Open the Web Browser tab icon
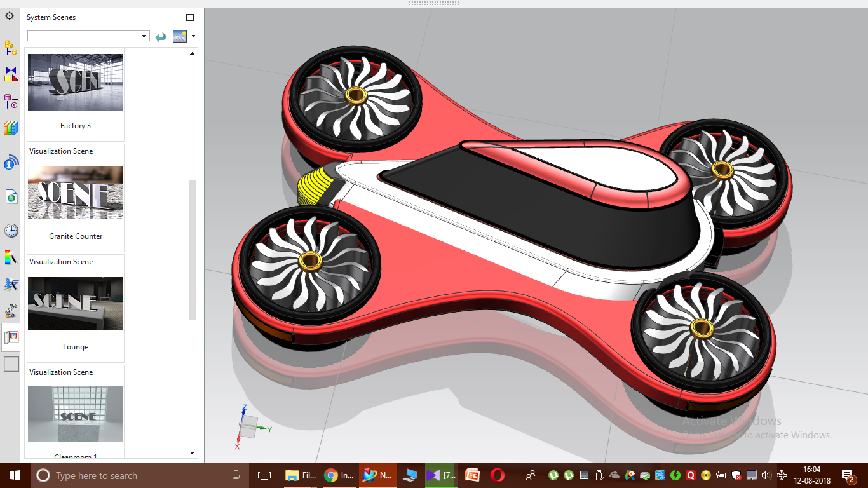 point(11,197)
